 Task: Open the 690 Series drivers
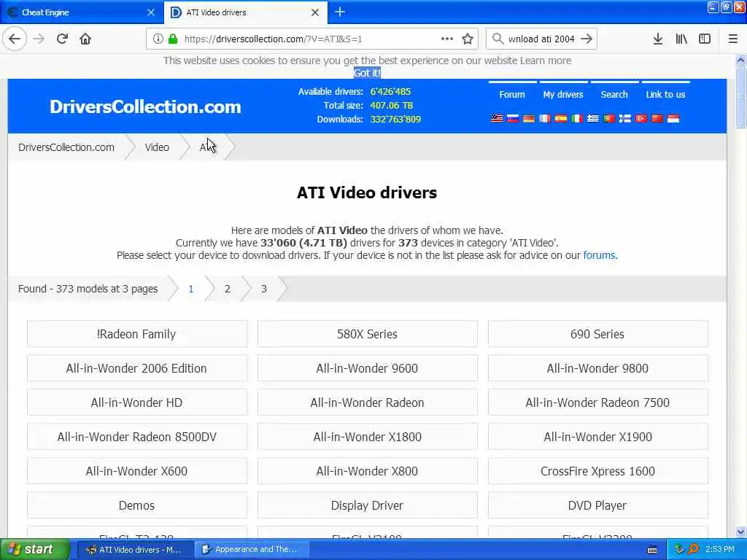(x=597, y=334)
